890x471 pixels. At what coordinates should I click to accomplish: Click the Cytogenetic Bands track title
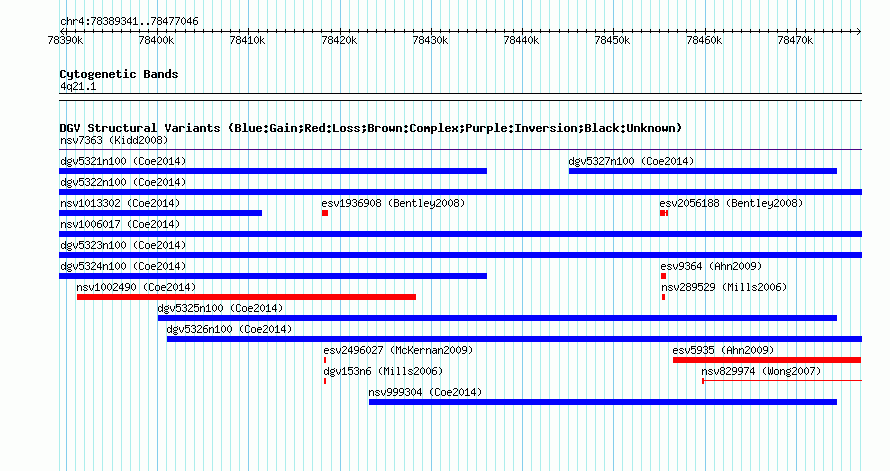point(119,74)
